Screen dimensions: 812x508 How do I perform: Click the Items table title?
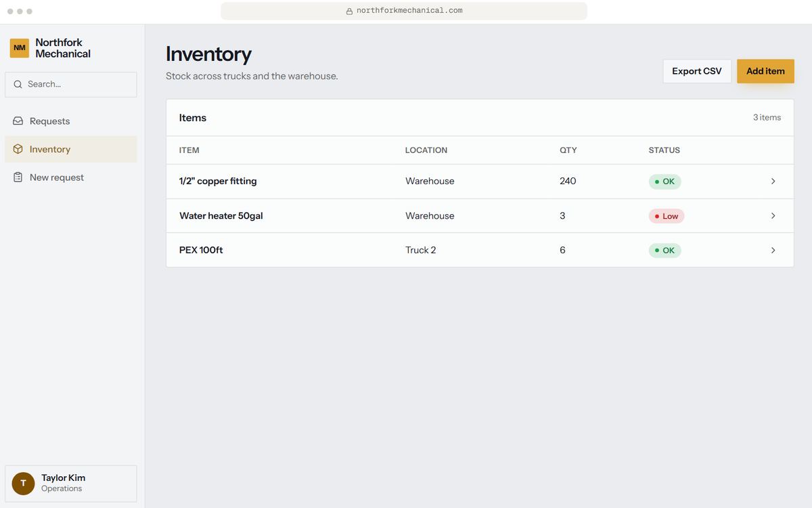tap(193, 118)
